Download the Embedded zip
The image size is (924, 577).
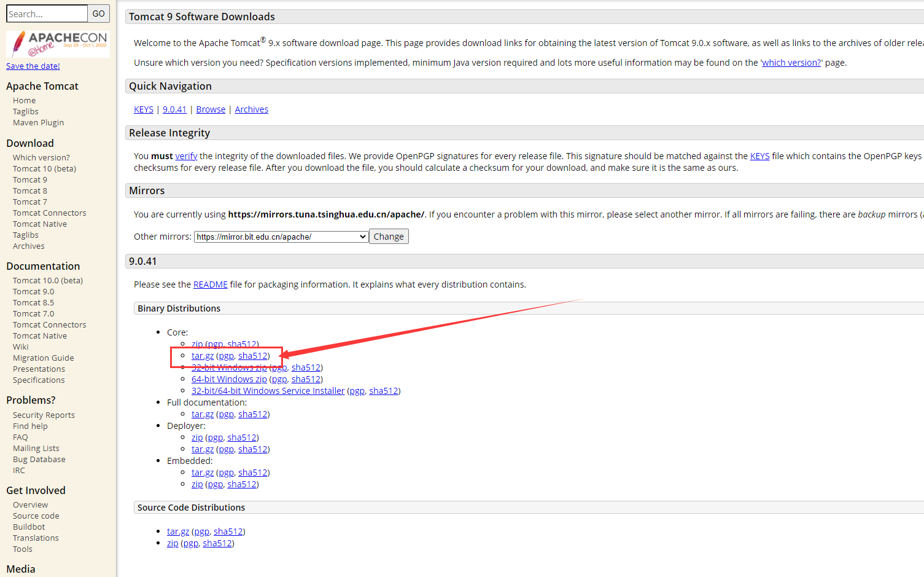pos(197,484)
